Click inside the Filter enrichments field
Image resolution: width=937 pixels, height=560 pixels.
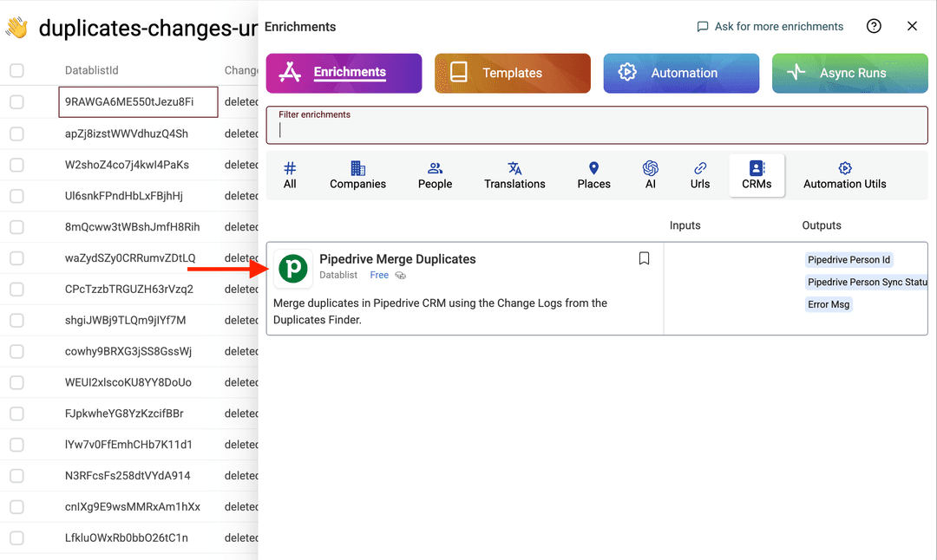(x=597, y=130)
